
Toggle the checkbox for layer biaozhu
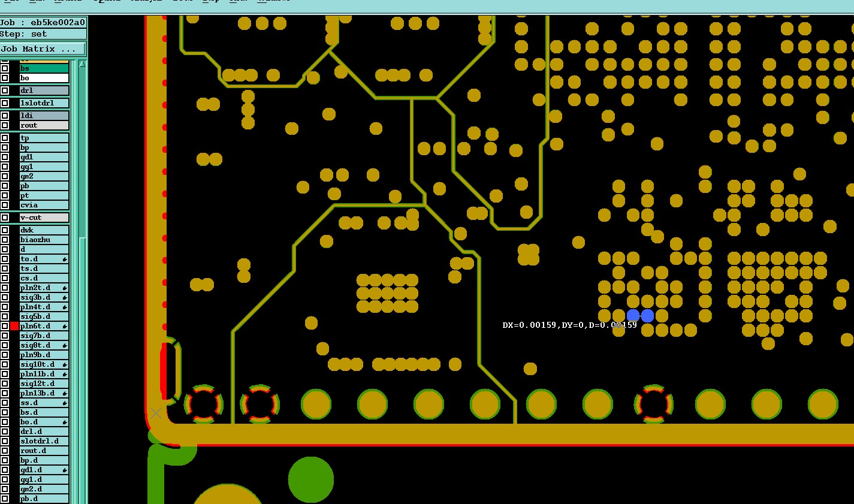[5, 240]
